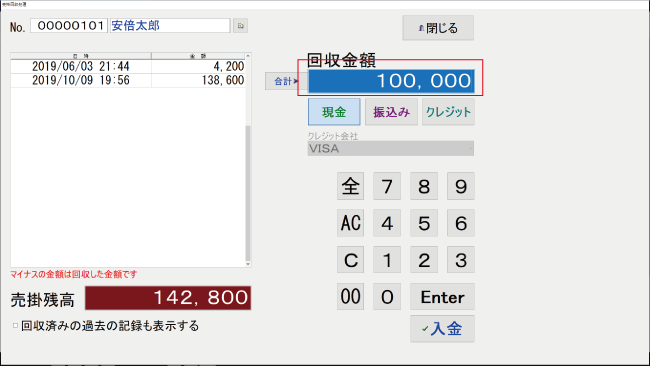Click the date column header of the list
650x366 pixels.
point(81,56)
